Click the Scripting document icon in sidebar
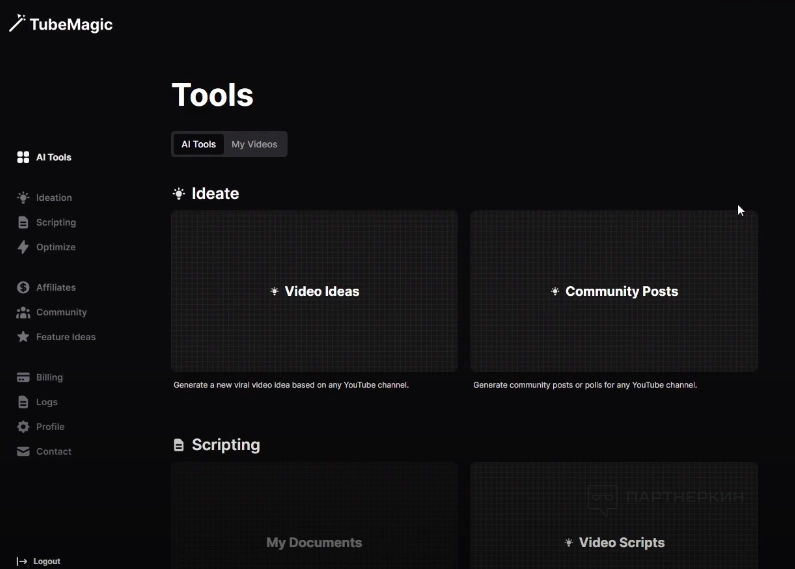 (x=23, y=223)
